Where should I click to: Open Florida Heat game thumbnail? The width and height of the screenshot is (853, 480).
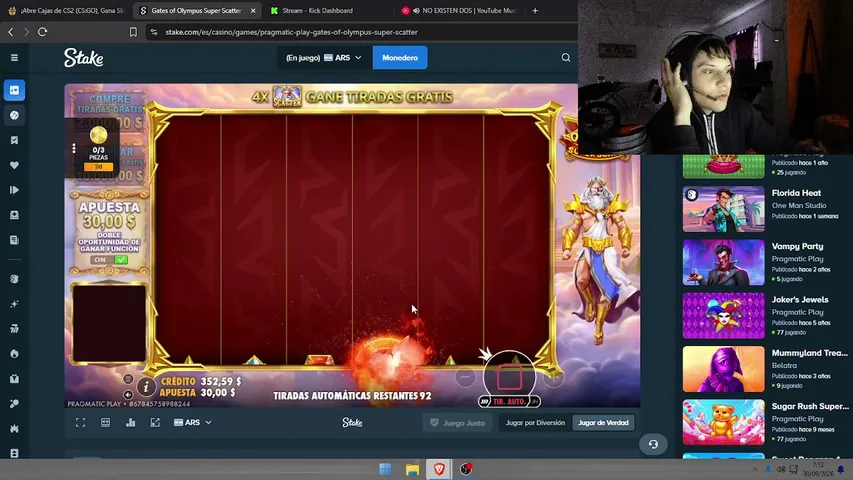(x=724, y=209)
